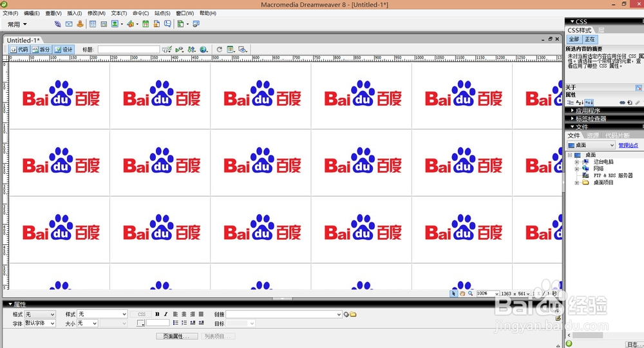
Task: Expand the 应用程序 panel group
Action: pos(587,110)
